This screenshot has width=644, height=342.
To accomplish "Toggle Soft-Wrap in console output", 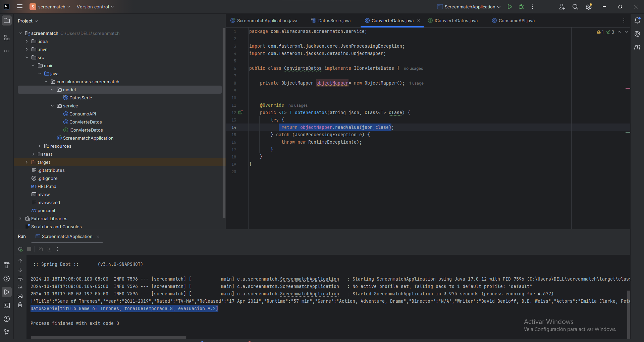I will coord(20,279).
